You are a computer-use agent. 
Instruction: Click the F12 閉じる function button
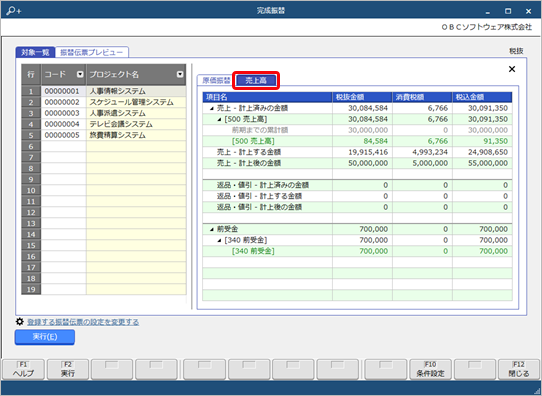518,369
